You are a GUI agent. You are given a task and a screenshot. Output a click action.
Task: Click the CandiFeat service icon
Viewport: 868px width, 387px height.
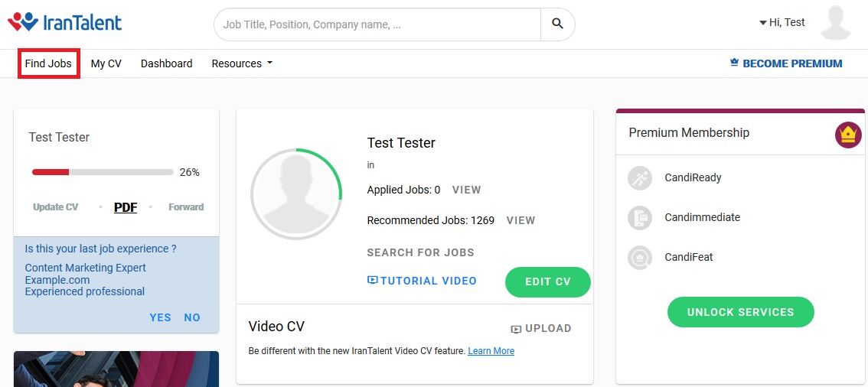[639, 258]
